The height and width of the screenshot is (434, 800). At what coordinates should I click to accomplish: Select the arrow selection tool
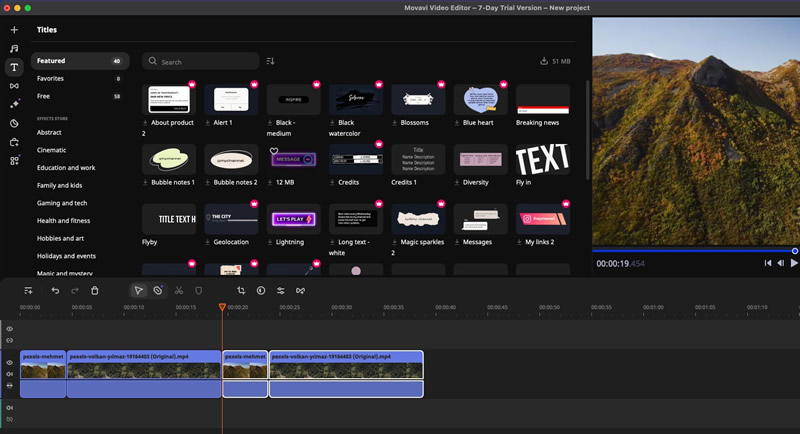click(138, 291)
